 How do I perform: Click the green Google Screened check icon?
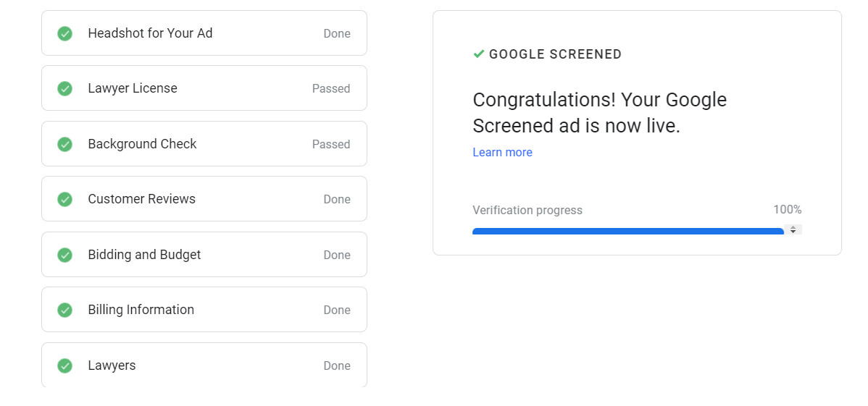479,54
